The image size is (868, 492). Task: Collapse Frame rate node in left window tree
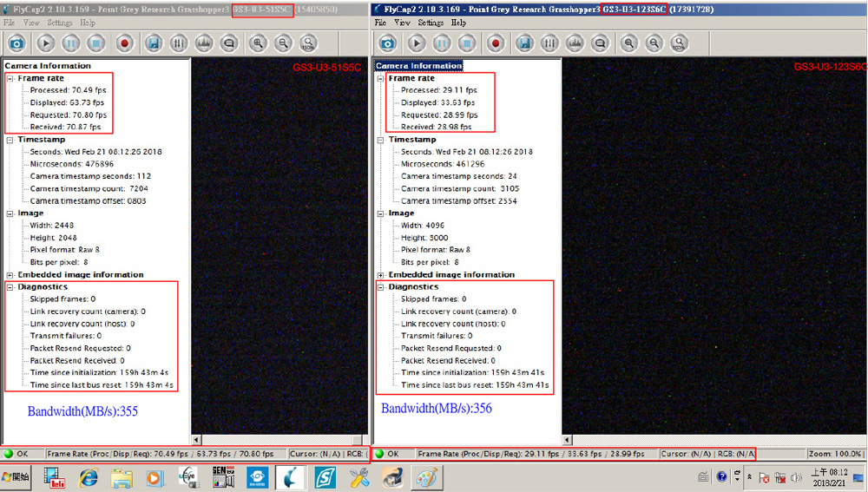10,78
